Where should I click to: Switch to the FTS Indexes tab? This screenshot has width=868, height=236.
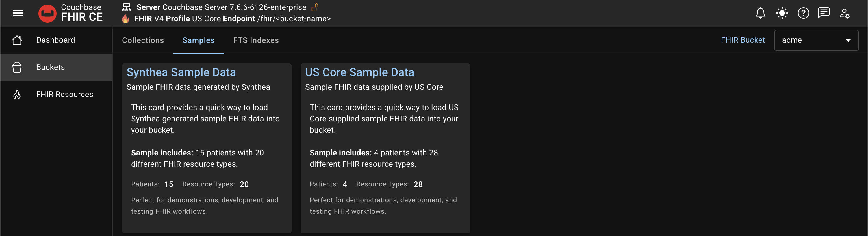(x=256, y=40)
